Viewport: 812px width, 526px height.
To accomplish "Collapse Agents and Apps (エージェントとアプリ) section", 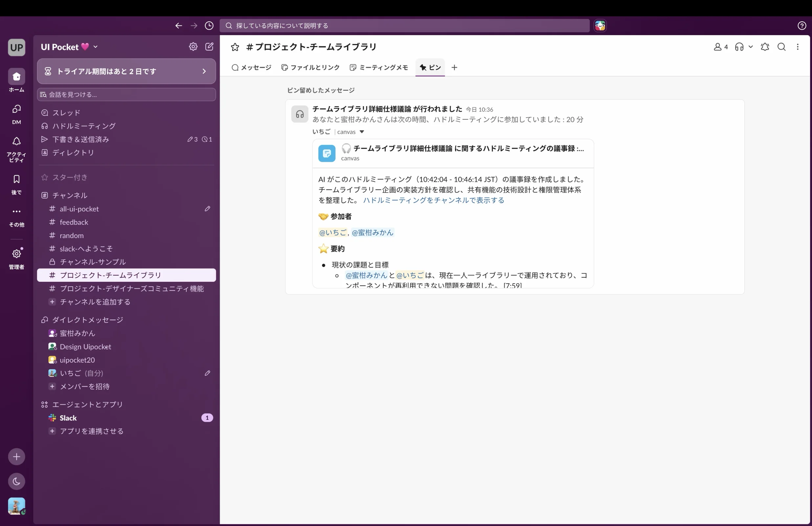I will (x=87, y=405).
